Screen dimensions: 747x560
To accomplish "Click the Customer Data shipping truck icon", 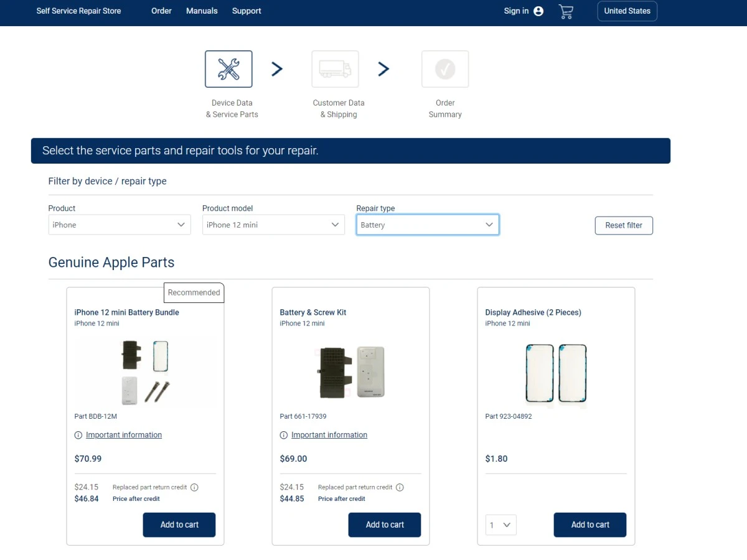I will coord(335,69).
